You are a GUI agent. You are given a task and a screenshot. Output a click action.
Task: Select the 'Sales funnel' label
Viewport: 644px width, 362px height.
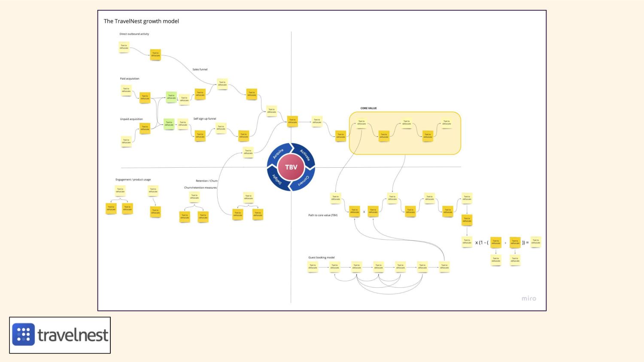tap(200, 69)
